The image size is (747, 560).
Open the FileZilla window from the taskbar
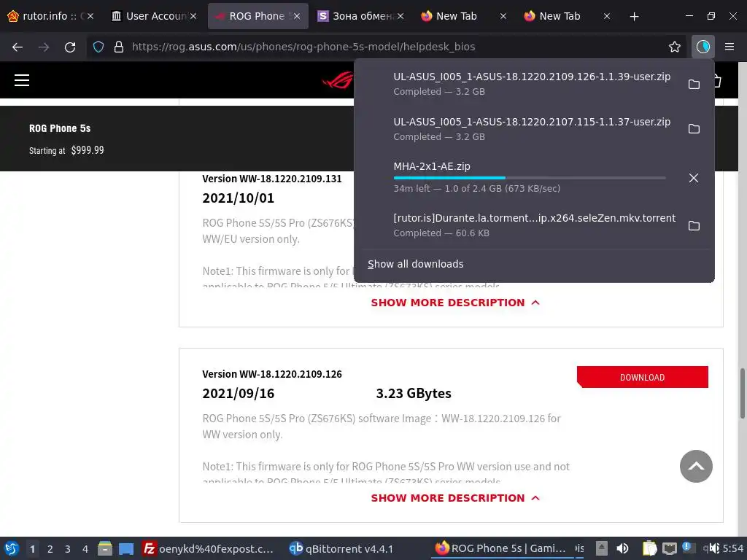(208, 548)
